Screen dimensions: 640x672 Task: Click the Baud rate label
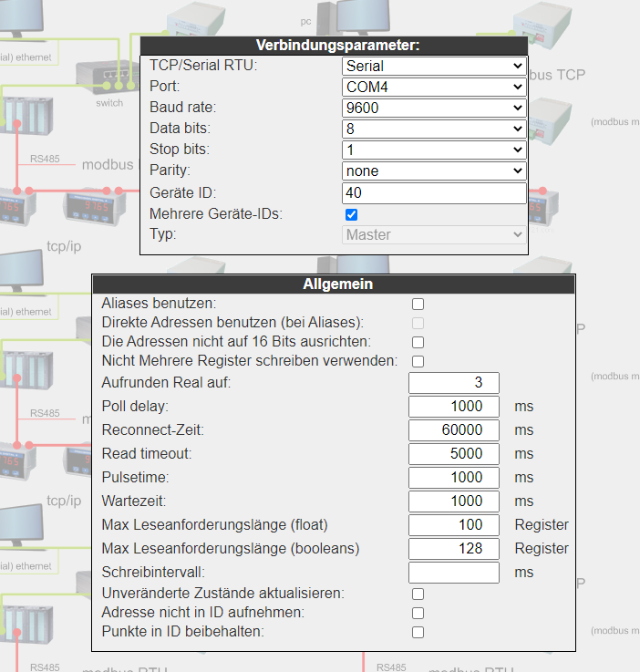(x=183, y=108)
